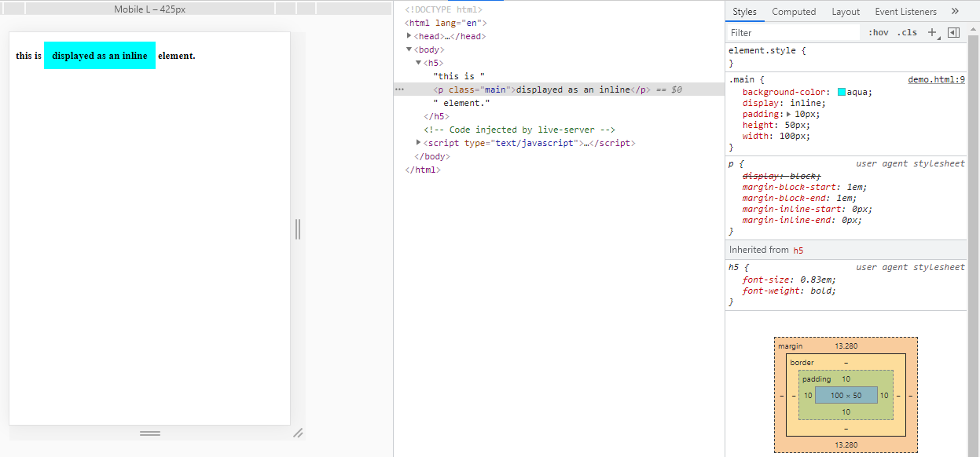Screen dimensions: 980x457
Task: Expand the head element node
Action: pyautogui.click(x=409, y=36)
